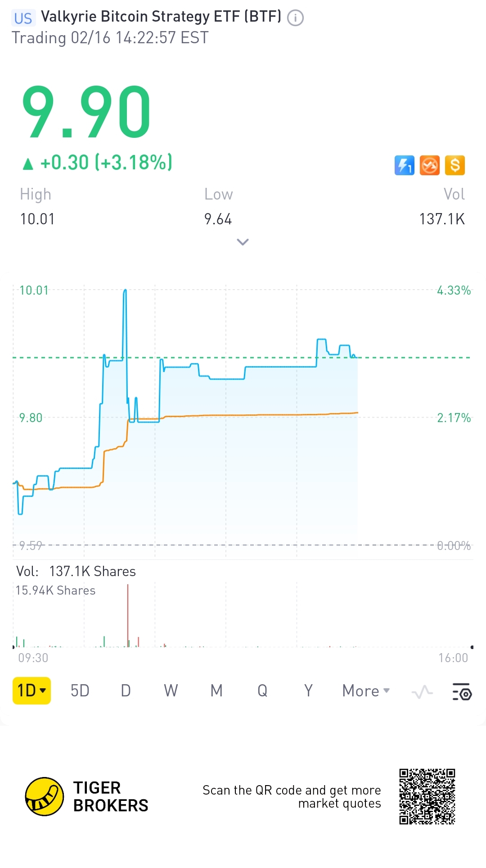Show the yearly Y chart

pos(308,691)
